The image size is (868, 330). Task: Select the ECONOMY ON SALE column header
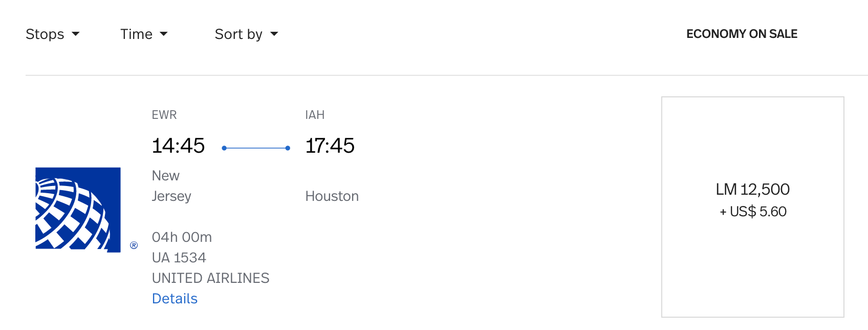pos(742,34)
